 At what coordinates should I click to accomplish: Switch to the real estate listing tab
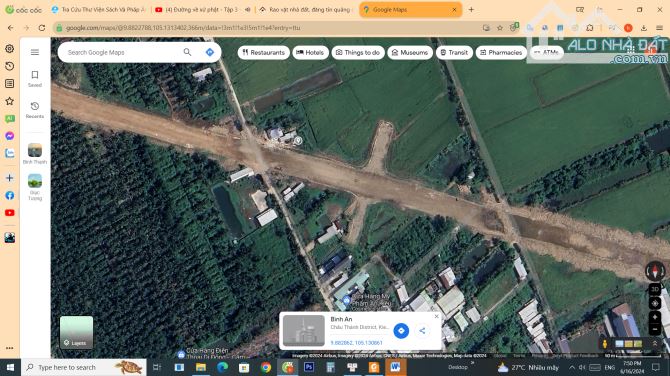pyautogui.click(x=306, y=9)
